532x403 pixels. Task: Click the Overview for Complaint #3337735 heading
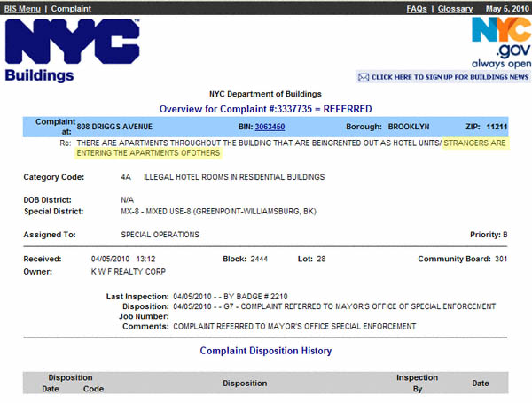coord(265,109)
